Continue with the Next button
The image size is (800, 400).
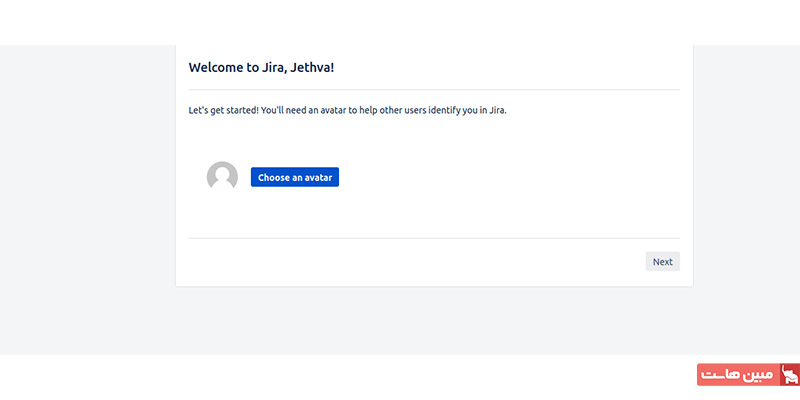click(x=662, y=261)
